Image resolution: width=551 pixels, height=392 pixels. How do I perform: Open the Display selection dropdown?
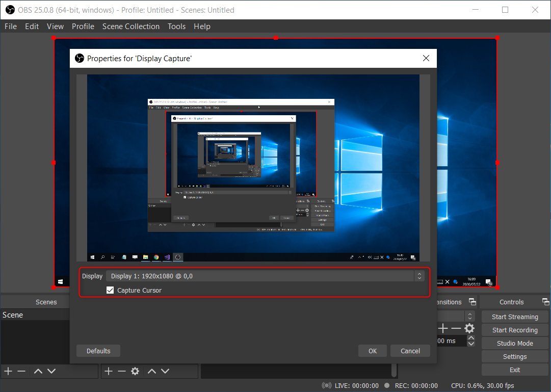coord(266,276)
